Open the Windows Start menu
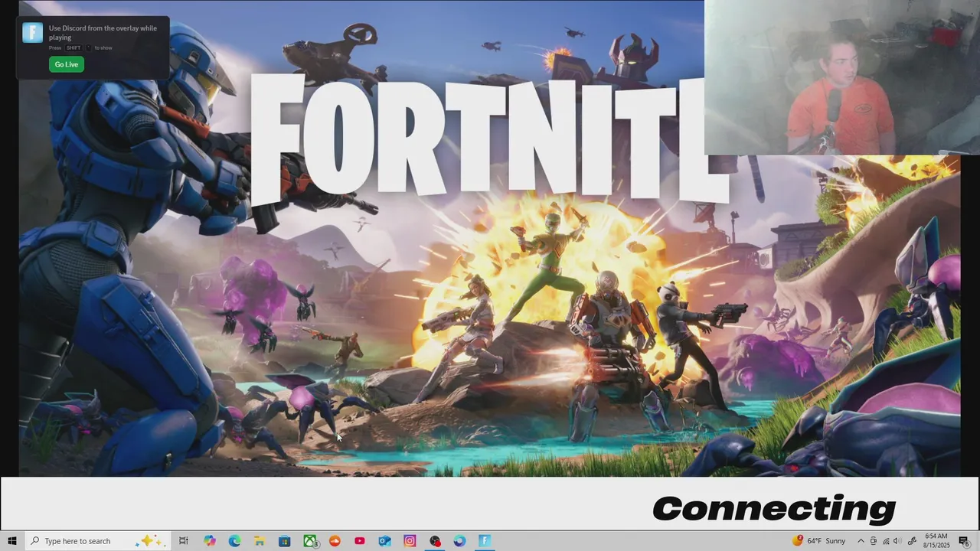 pyautogui.click(x=11, y=541)
